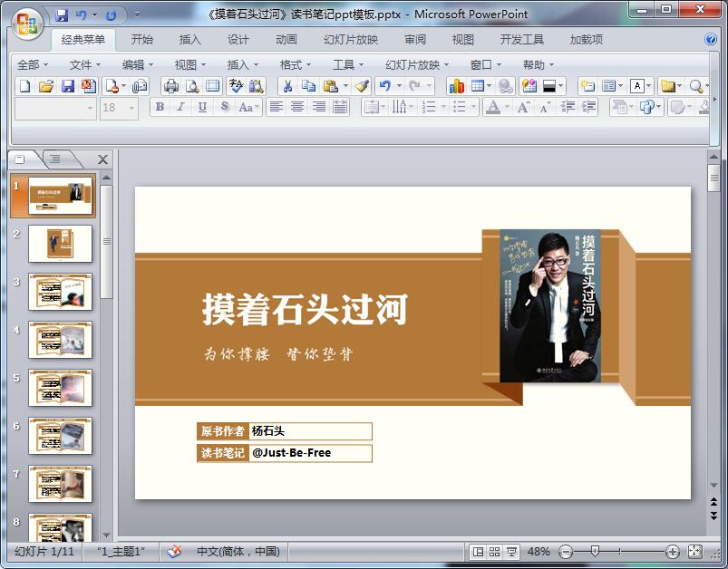Go to the 幻灯片放映 ribbon tab

point(351,40)
